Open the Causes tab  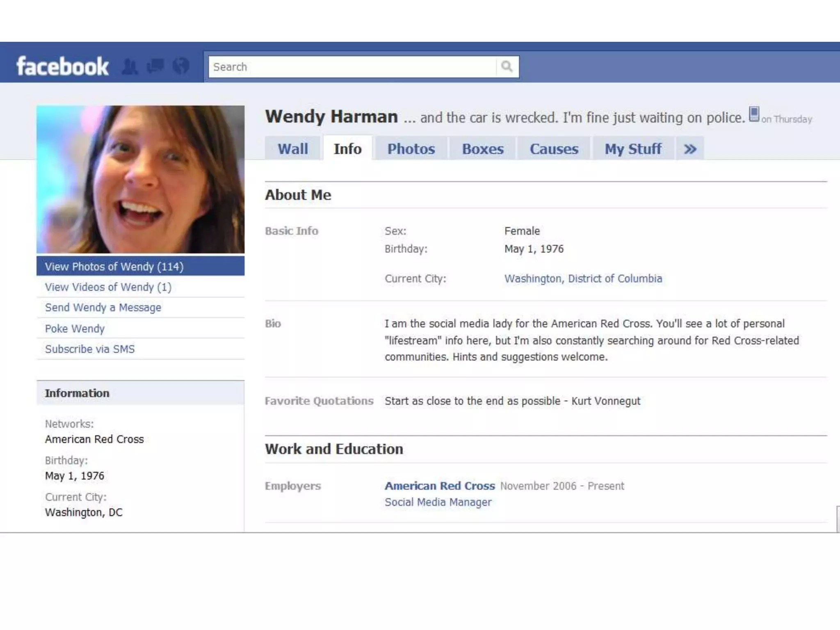554,149
